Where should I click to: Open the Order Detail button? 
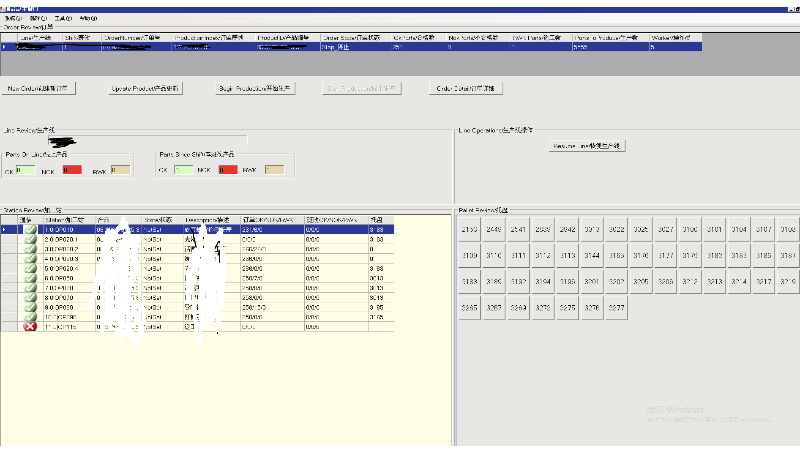point(466,88)
